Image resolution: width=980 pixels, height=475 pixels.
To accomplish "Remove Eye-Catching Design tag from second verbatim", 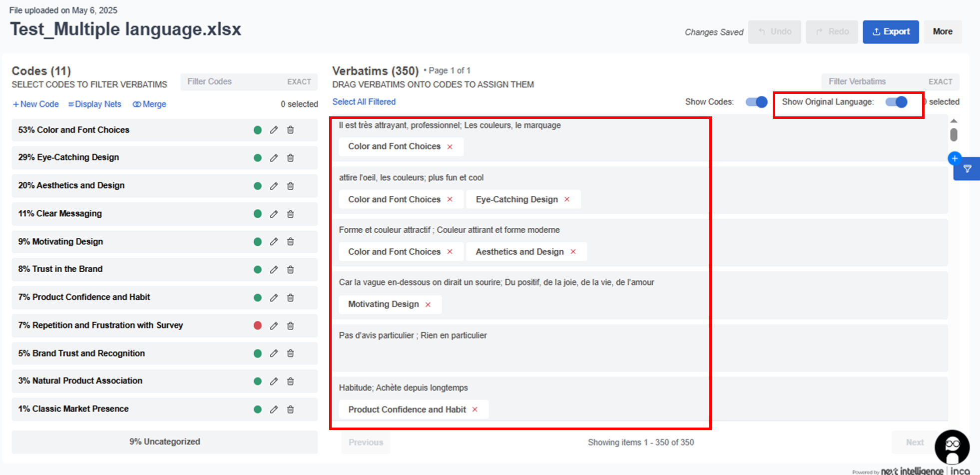I will [567, 199].
